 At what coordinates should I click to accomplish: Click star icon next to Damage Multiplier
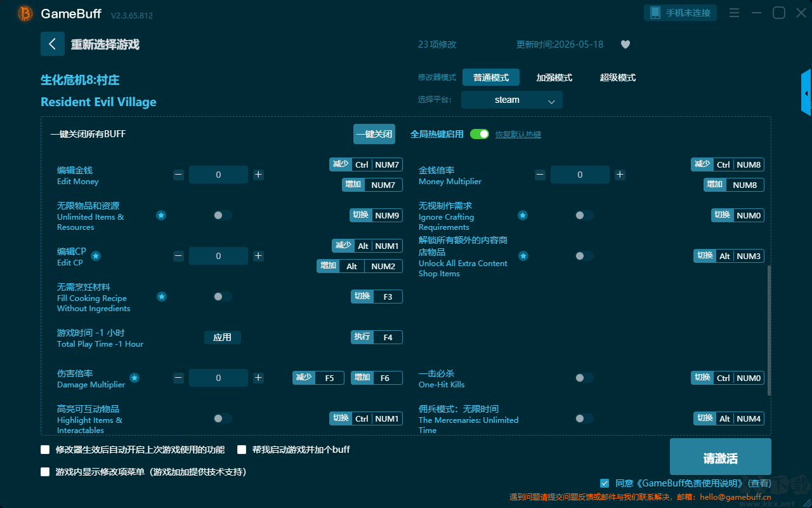tap(134, 378)
